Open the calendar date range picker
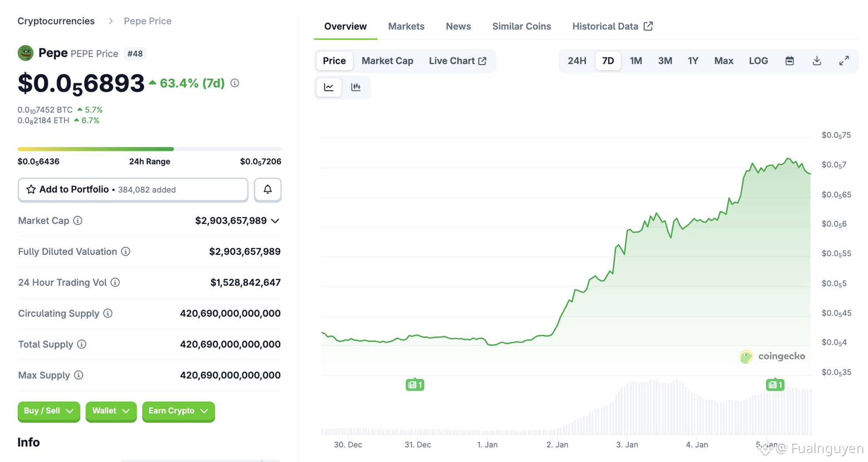 pos(789,61)
